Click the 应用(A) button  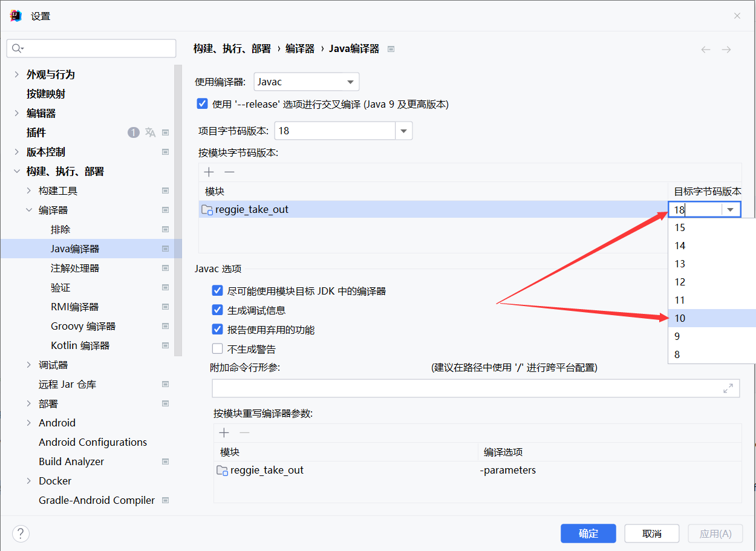click(x=715, y=533)
